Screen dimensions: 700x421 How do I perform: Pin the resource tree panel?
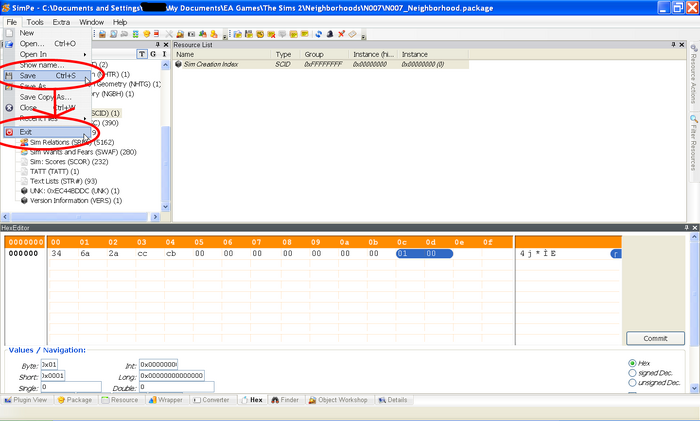(x=158, y=45)
